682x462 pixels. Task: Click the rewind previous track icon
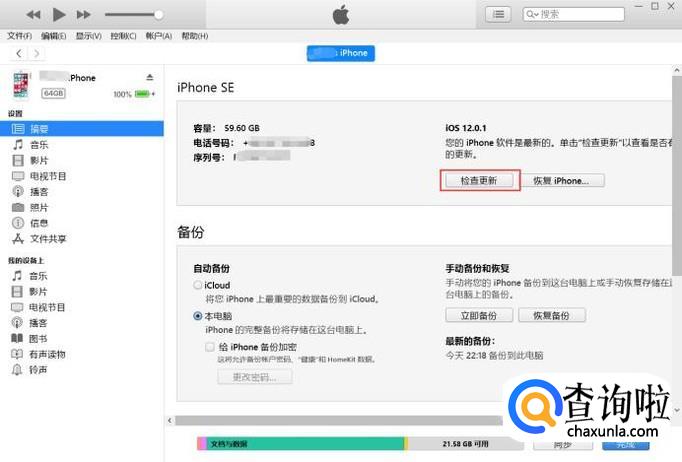click(33, 15)
